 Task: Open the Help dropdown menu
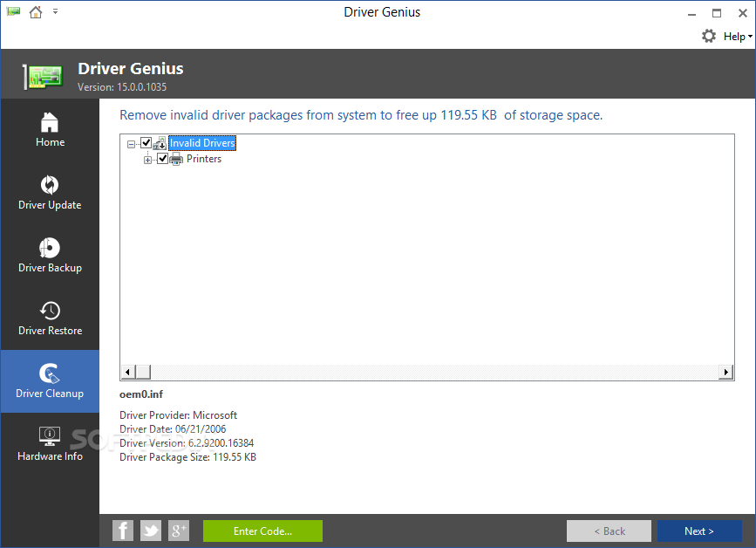click(738, 37)
